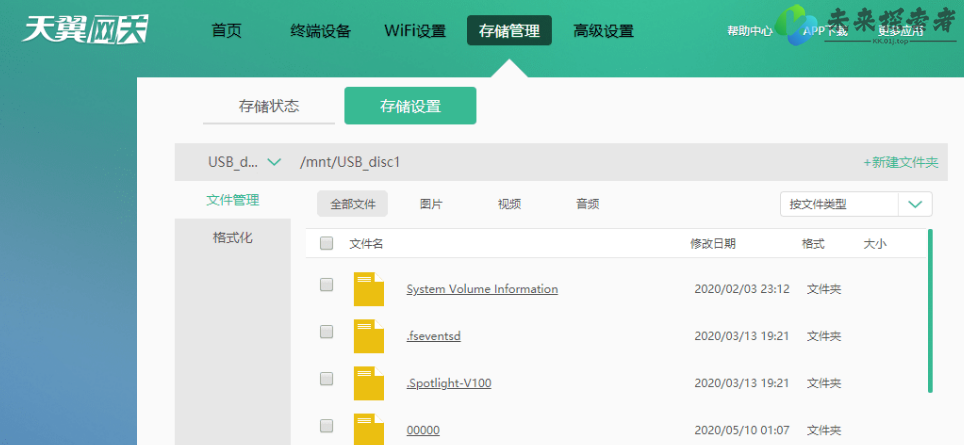
Task: Check the box beside .fseventsd
Action: point(326,332)
